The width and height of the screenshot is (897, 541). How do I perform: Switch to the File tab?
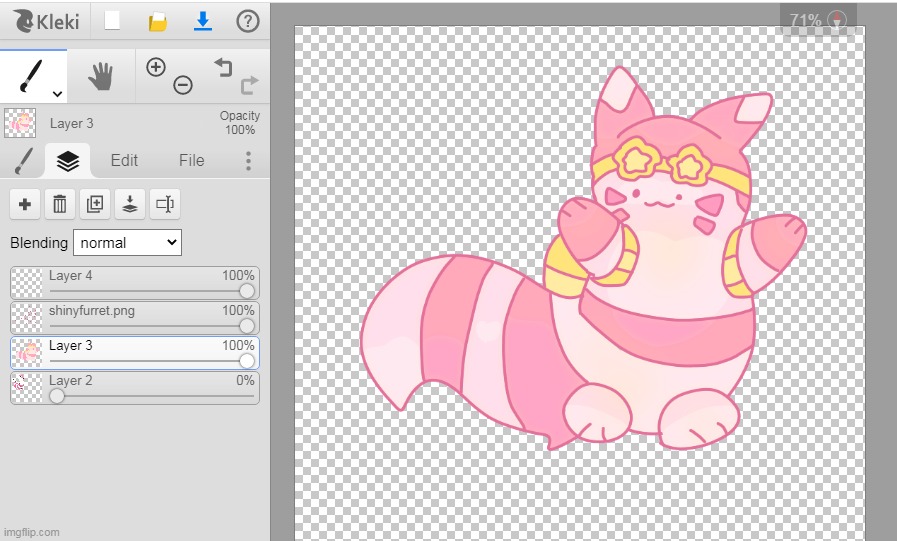(x=191, y=160)
